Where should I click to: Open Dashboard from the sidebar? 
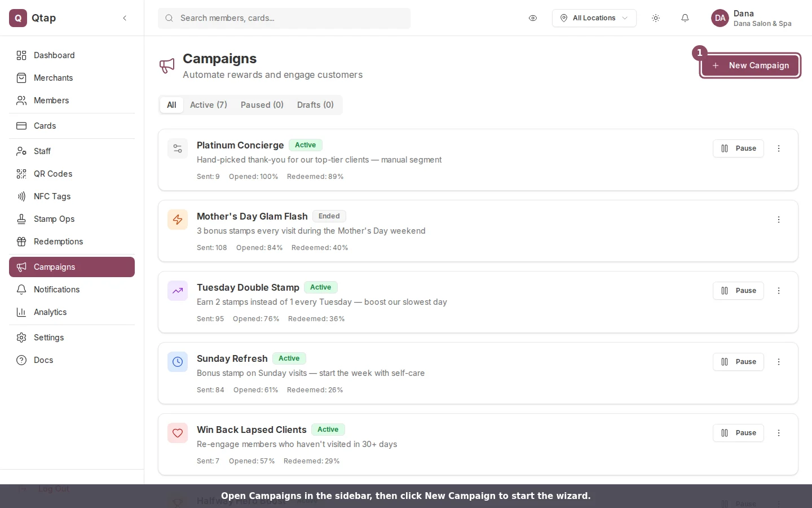point(72,55)
